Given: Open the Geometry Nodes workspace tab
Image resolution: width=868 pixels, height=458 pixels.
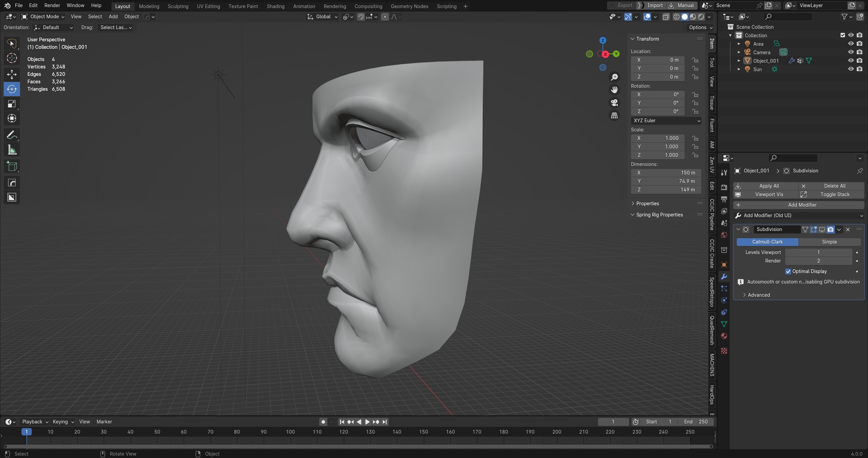Looking at the screenshot, I should [409, 6].
